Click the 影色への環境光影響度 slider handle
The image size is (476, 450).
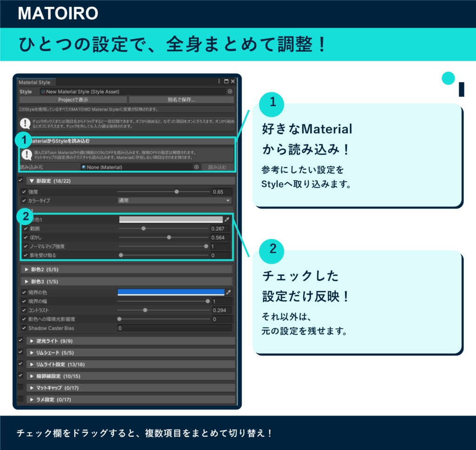click(x=119, y=319)
